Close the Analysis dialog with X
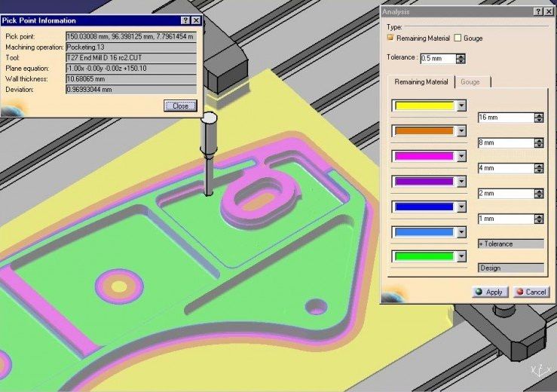The width and height of the screenshot is (557, 392). point(548,12)
